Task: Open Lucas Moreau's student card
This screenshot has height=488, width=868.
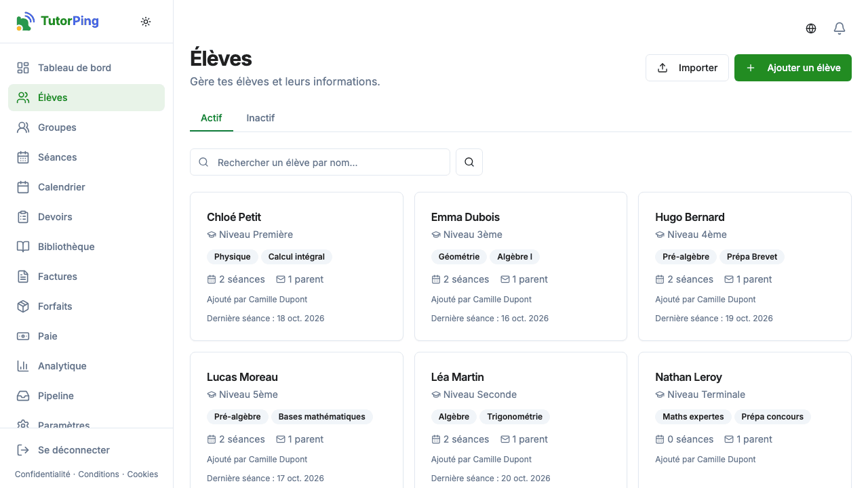Action: point(296,420)
